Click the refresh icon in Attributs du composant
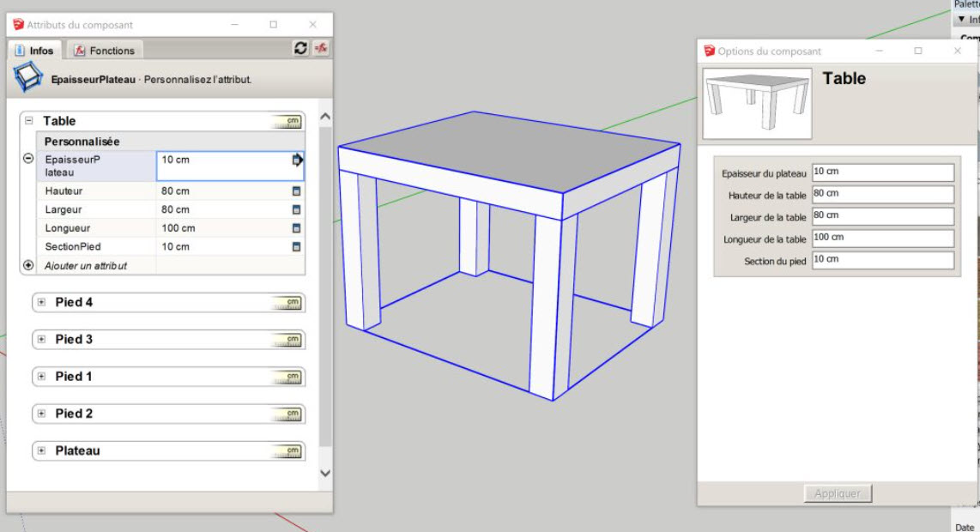 (300, 49)
